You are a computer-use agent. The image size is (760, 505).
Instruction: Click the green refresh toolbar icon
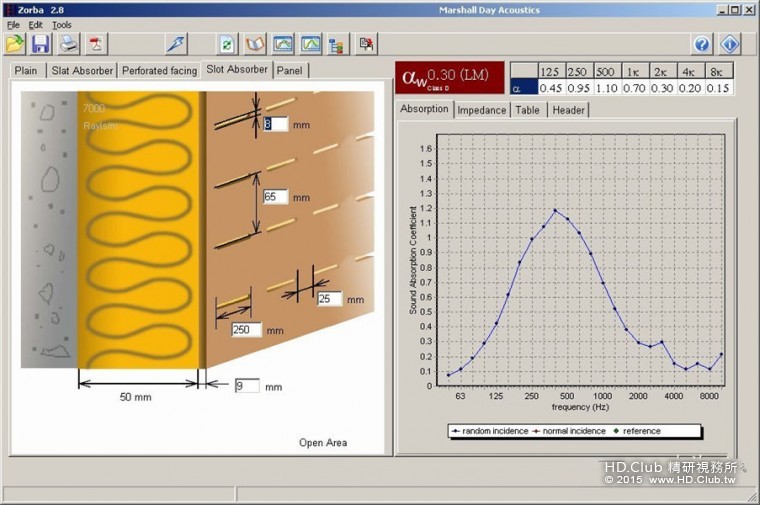tap(227, 44)
